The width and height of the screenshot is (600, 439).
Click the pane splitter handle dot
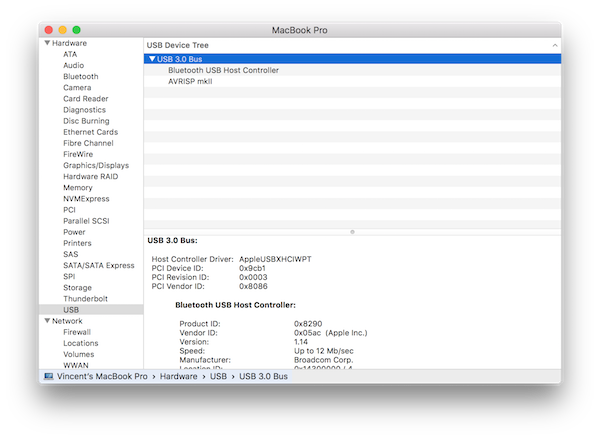point(352,232)
